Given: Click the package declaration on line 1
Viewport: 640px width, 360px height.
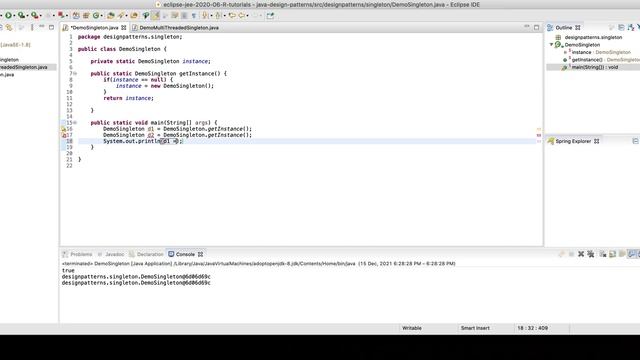Looking at the screenshot, I should tap(130, 37).
